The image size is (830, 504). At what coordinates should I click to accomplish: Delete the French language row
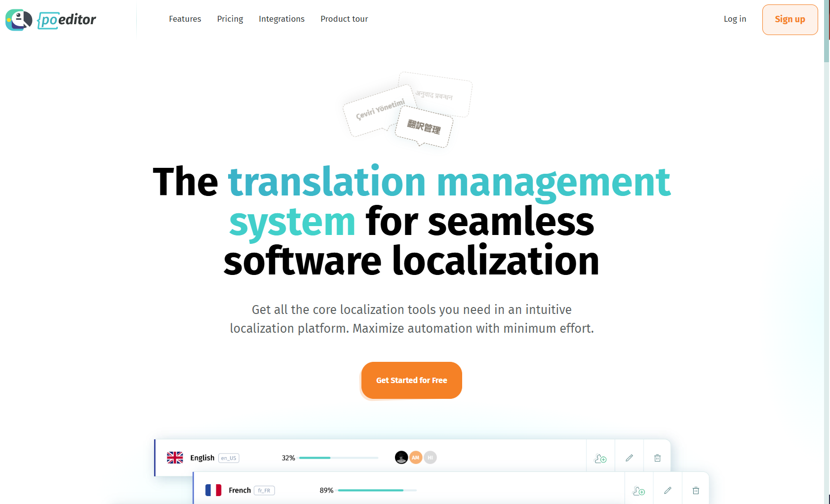click(x=696, y=491)
